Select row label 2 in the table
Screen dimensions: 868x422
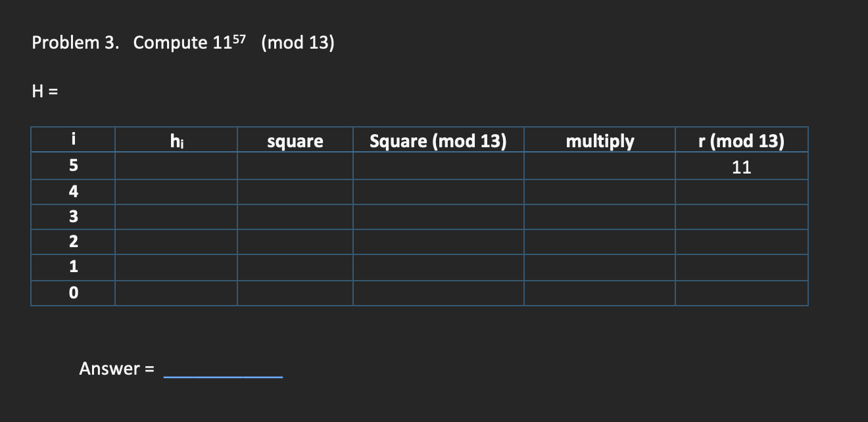73,241
